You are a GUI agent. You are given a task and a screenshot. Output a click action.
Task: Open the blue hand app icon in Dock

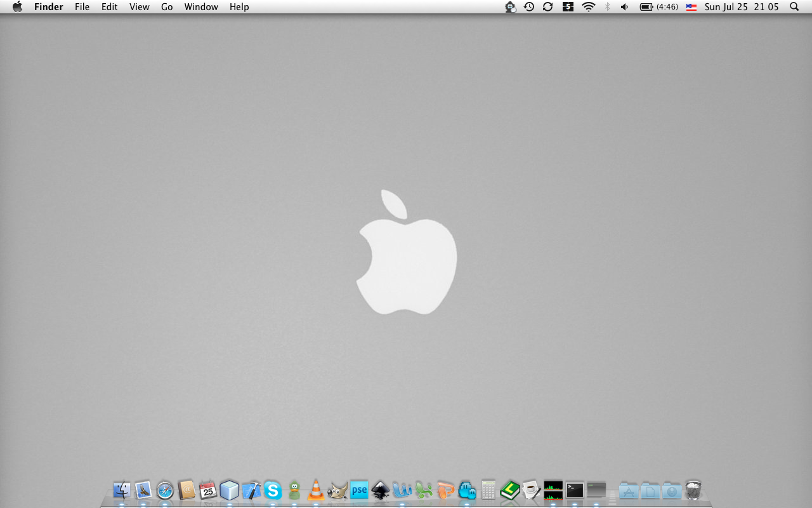coord(467,490)
